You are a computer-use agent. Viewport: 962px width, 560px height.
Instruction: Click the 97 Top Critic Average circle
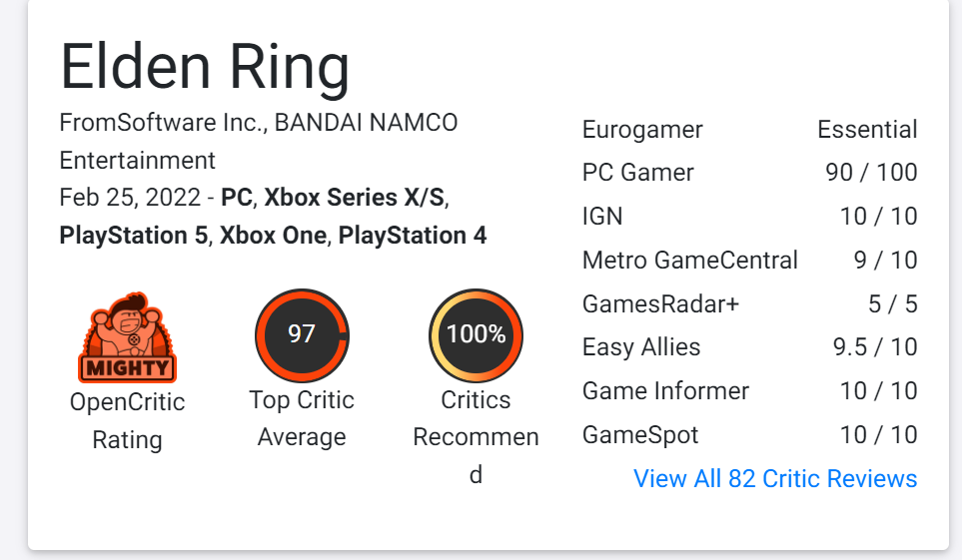tap(302, 335)
